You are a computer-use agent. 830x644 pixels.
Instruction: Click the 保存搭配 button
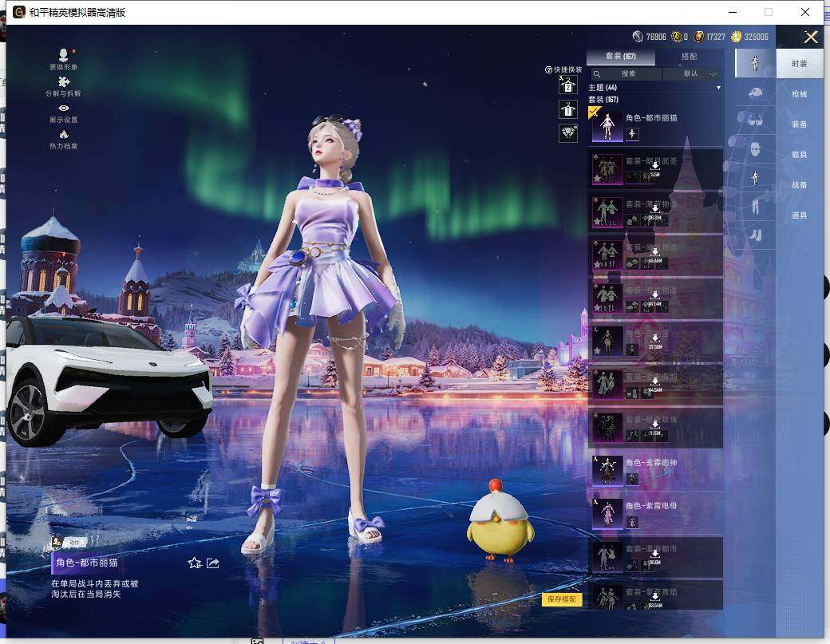pos(562,599)
